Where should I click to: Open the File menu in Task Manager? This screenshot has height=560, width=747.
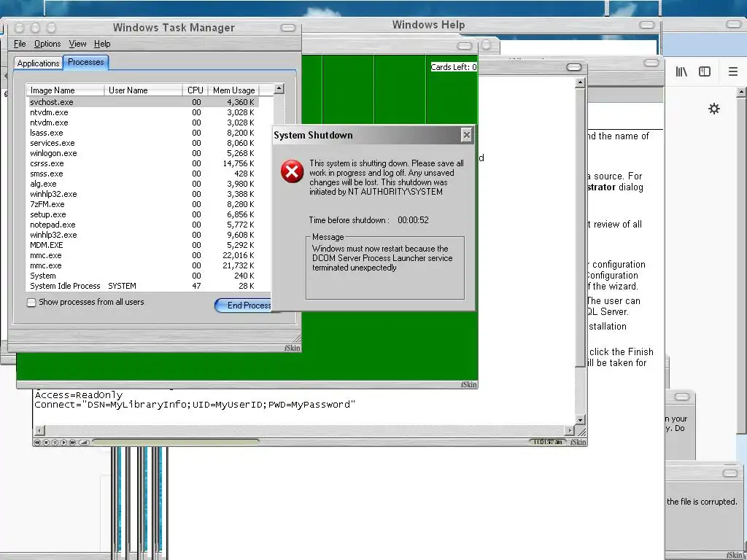pyautogui.click(x=20, y=44)
